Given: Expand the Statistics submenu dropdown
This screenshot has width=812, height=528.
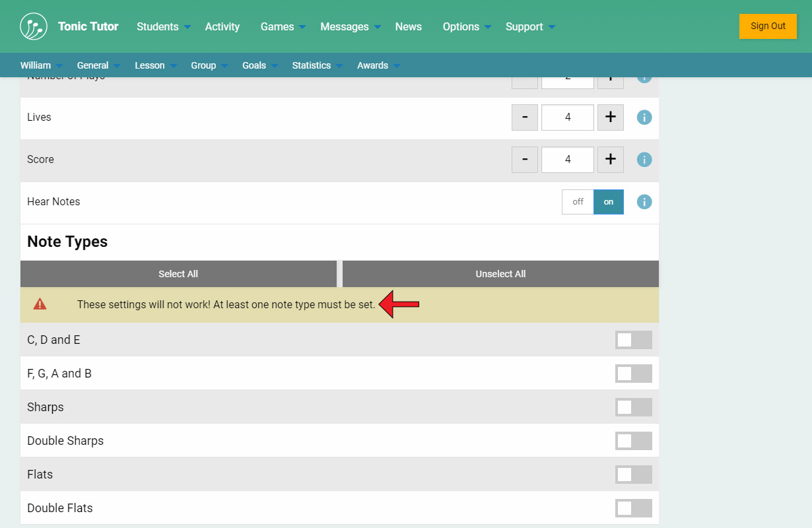Looking at the screenshot, I should tap(317, 65).
